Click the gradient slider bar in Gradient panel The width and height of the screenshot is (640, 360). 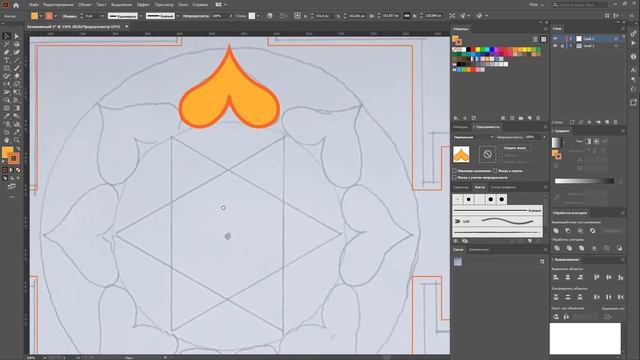(584, 181)
